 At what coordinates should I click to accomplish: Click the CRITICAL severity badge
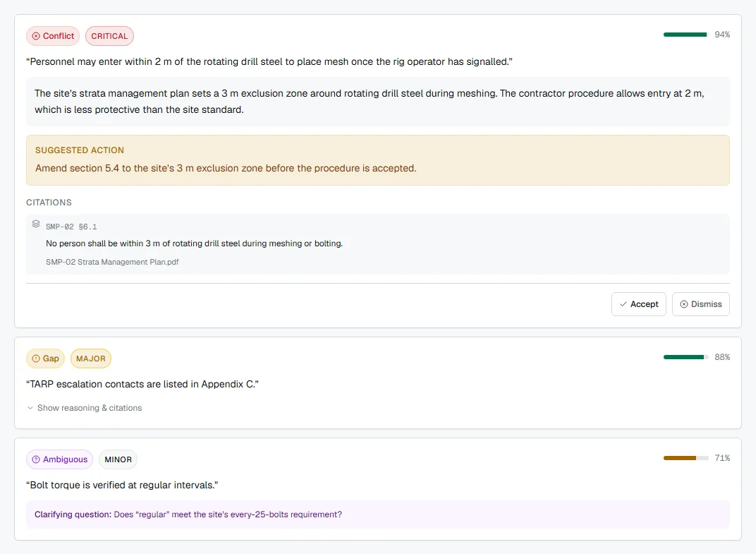coord(109,36)
